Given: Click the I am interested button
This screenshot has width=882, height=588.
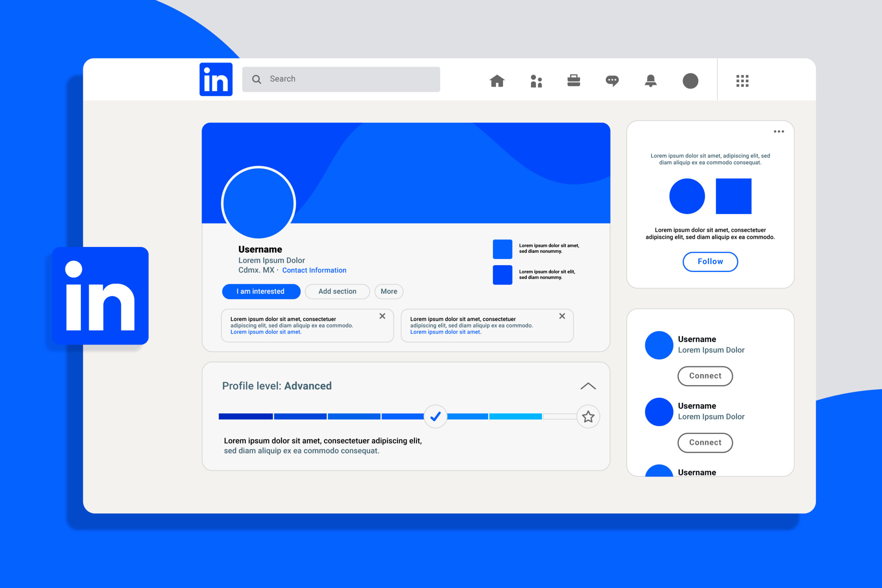Looking at the screenshot, I should 260,291.
